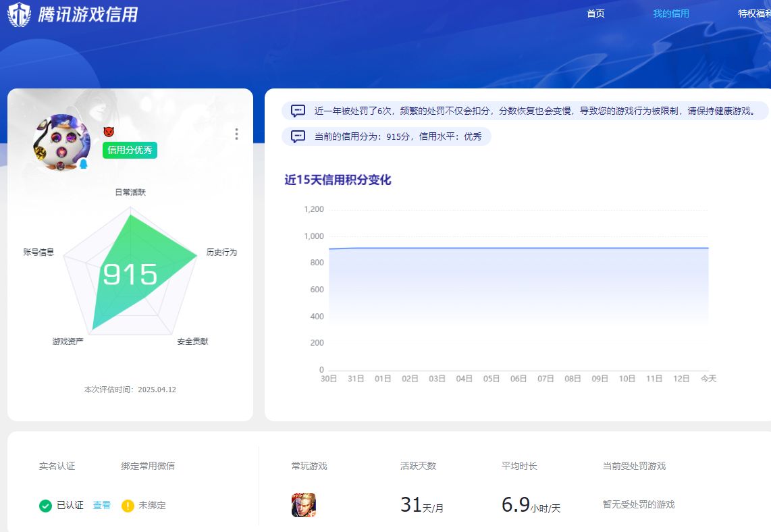The image size is (771, 532).
Task: Click the Tencent Game Credit shield logo
Action: coord(19,14)
